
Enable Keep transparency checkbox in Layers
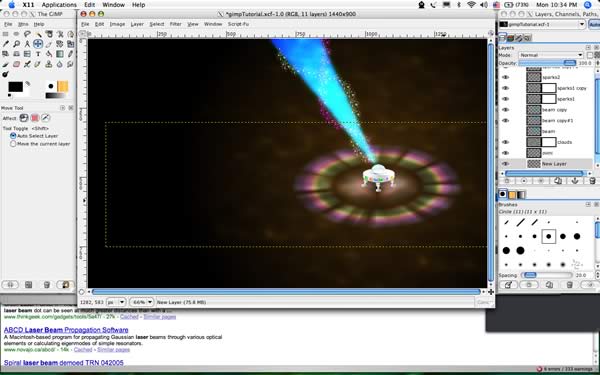coord(590,55)
